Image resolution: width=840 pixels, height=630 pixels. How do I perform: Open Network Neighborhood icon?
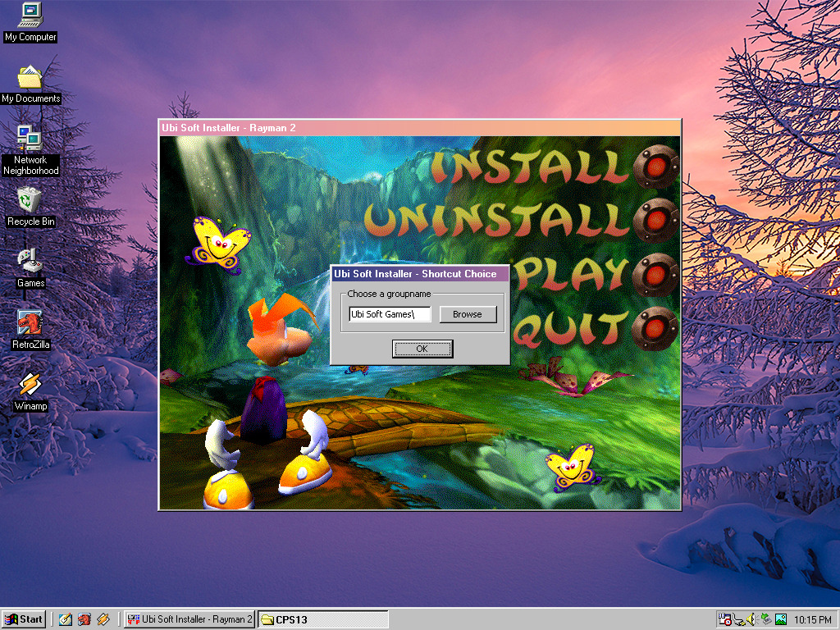point(30,150)
